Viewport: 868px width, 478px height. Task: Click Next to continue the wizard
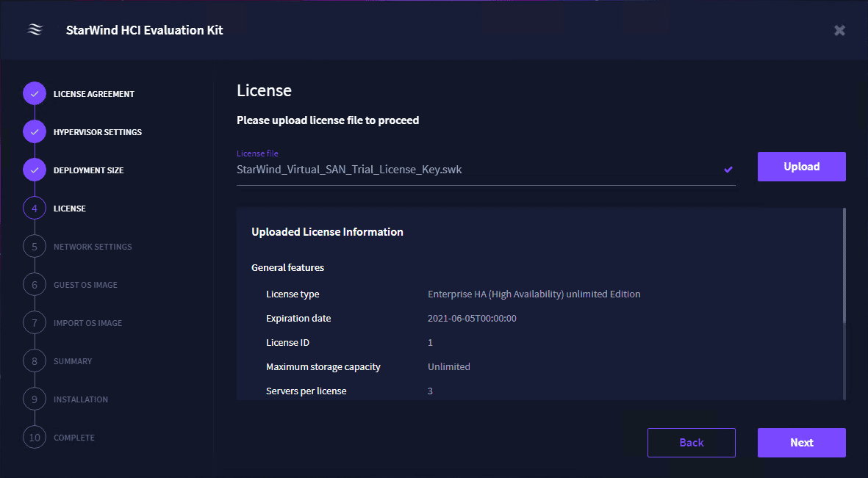[801, 443]
